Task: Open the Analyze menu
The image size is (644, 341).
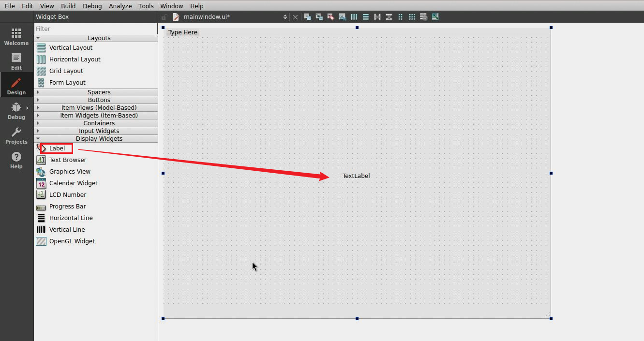Action: coord(120,6)
